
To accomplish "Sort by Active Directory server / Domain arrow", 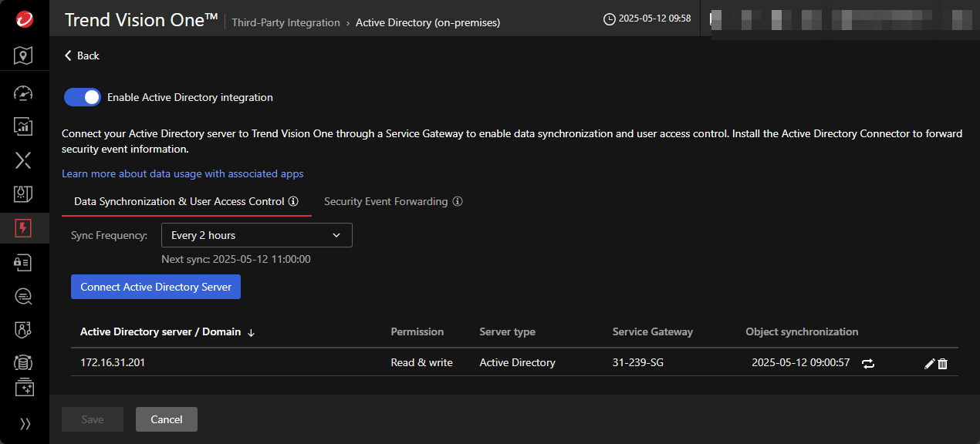I will click(x=251, y=332).
